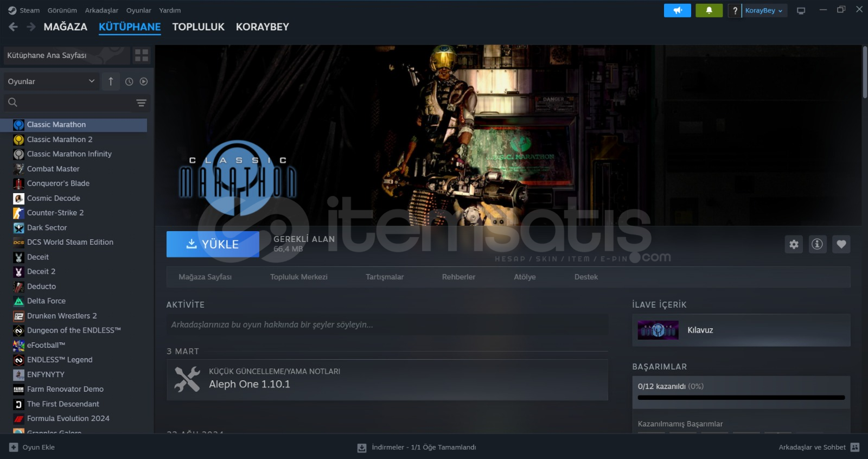Open the Kılavuz additional content thumbnail
Screen dimensions: 868x459
[x=658, y=330]
